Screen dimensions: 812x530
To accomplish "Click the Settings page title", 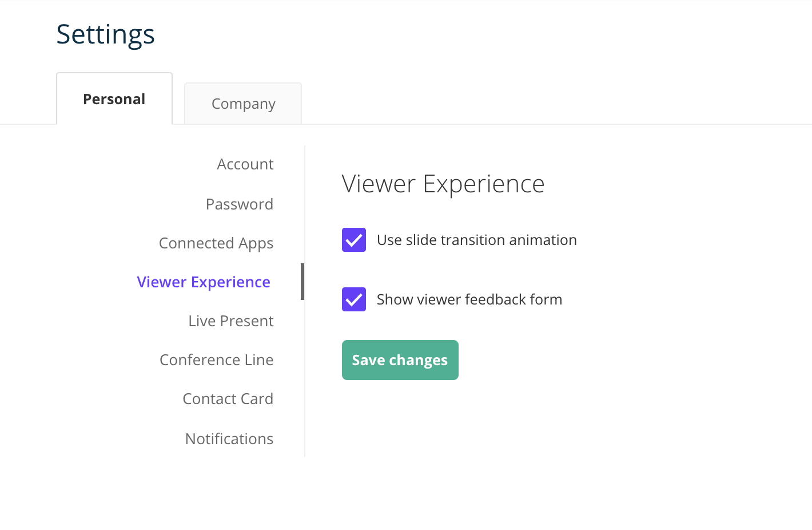I will coord(106,34).
